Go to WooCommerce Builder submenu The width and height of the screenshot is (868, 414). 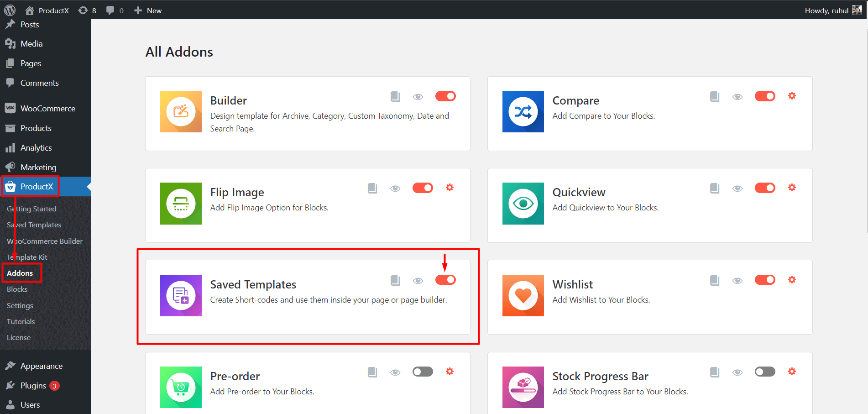(x=46, y=241)
